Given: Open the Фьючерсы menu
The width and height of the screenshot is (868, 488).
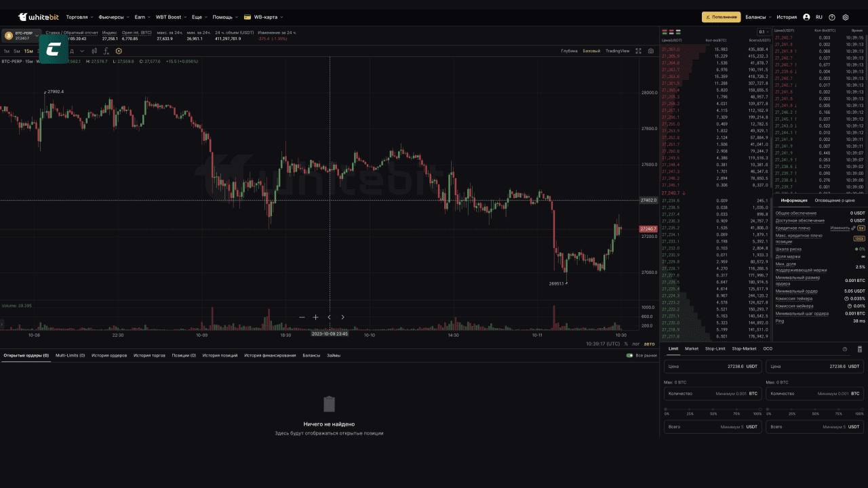Looking at the screenshot, I should point(113,17).
